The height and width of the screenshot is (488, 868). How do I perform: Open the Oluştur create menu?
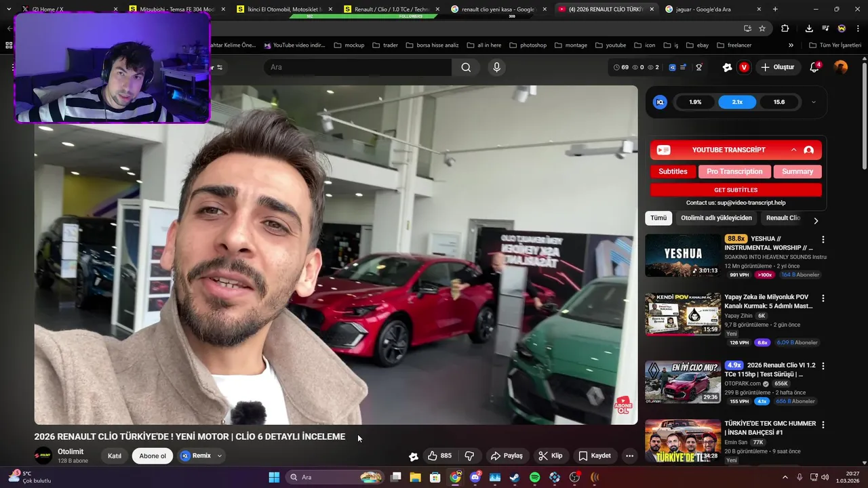click(x=777, y=67)
